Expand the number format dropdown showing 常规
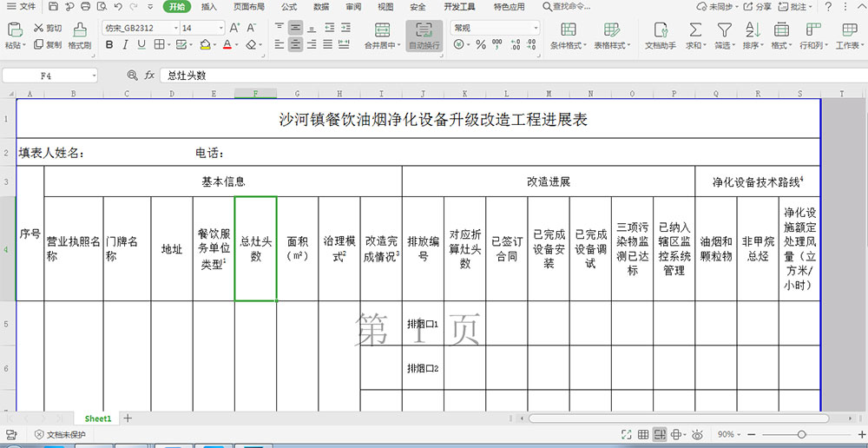This screenshot has height=448, width=868. coord(535,28)
